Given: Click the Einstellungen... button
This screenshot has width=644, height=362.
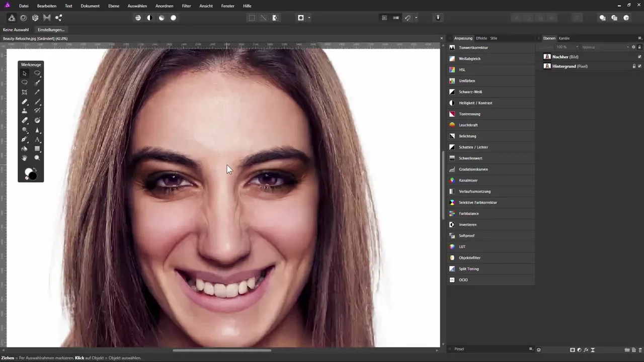Looking at the screenshot, I should 51,30.
